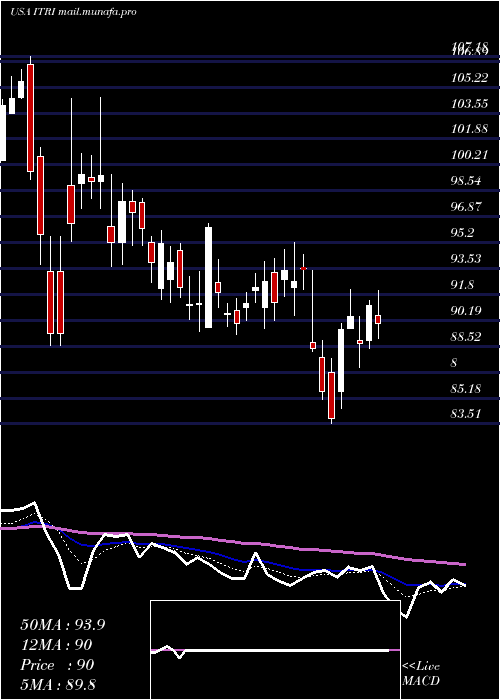Click the 93.53 price axis label
The height and width of the screenshot is (700, 500).
click(467, 259)
